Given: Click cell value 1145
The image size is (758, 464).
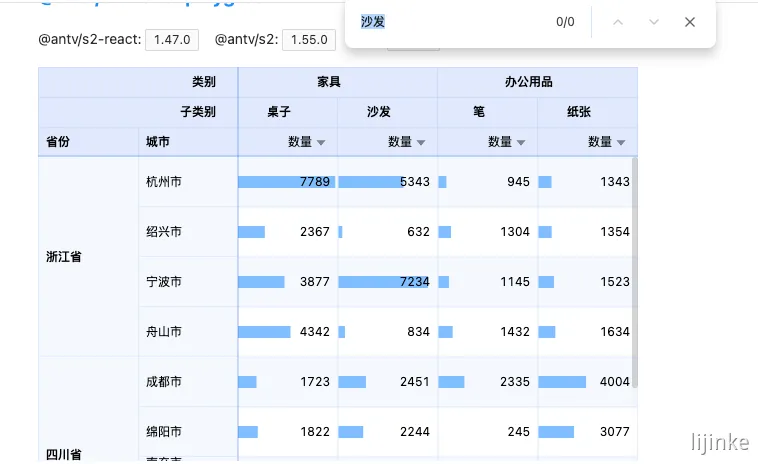Looking at the screenshot, I should (x=515, y=282).
